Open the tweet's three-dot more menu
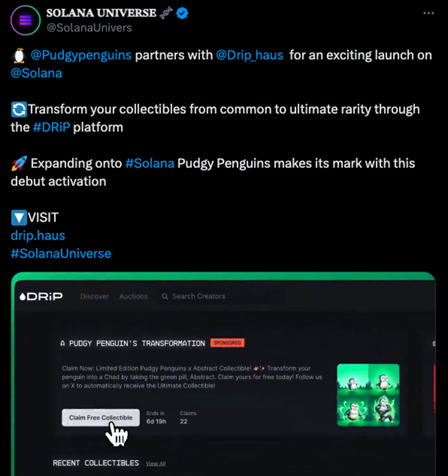 [428, 13]
